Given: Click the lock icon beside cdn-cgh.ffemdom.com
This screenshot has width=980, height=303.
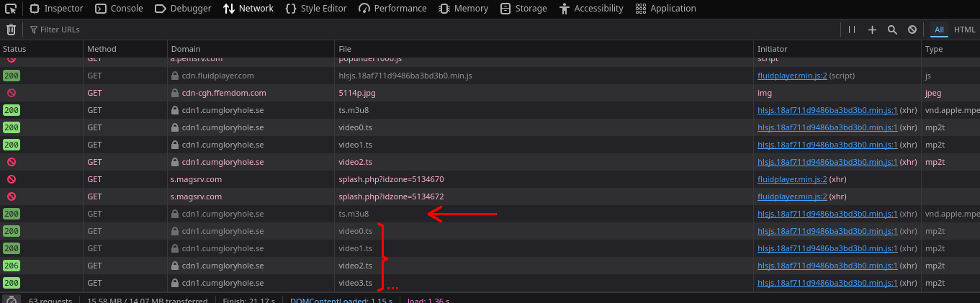Looking at the screenshot, I should pos(175,93).
